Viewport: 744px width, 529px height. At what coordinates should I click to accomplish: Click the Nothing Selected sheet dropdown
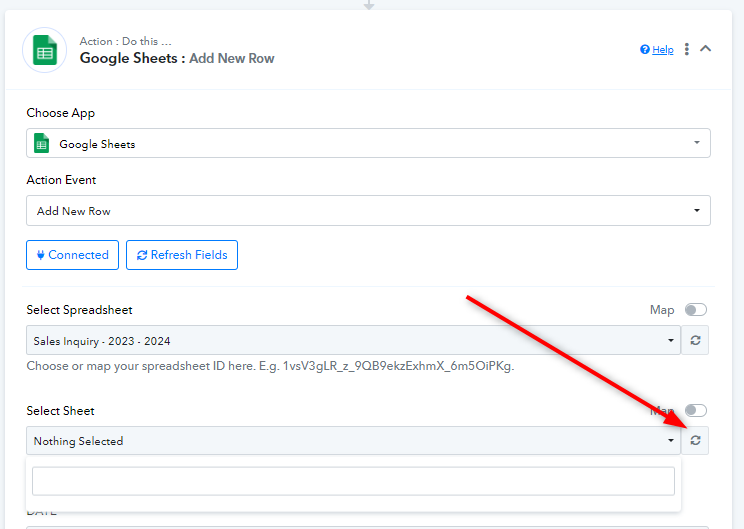pos(353,441)
